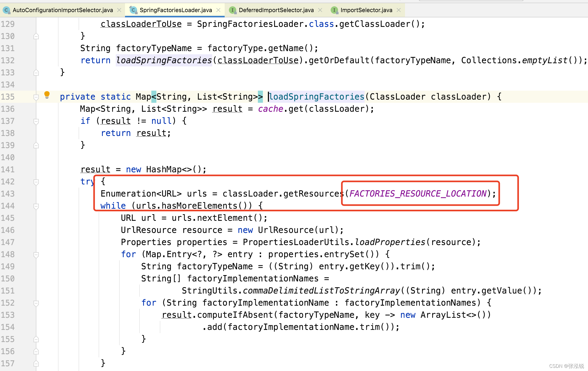
Task: Collapse loadSpringFactories method at line 135
Action: (x=36, y=97)
